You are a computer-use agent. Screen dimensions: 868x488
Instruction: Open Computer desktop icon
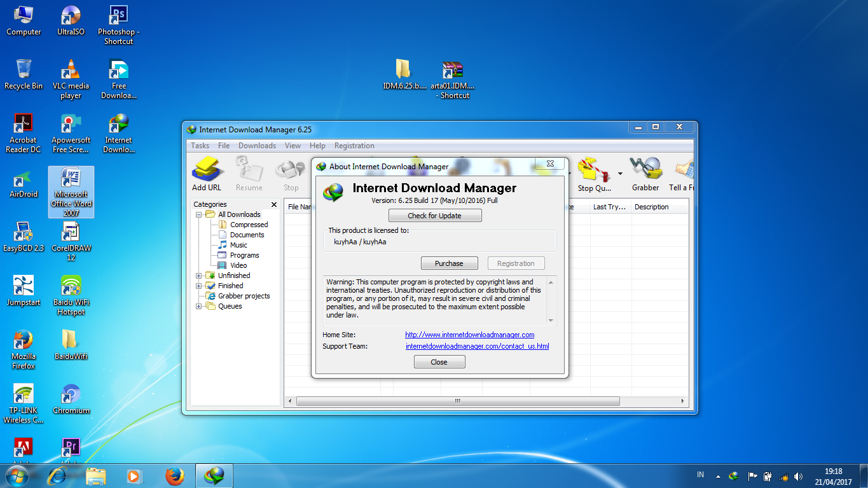[x=24, y=20]
